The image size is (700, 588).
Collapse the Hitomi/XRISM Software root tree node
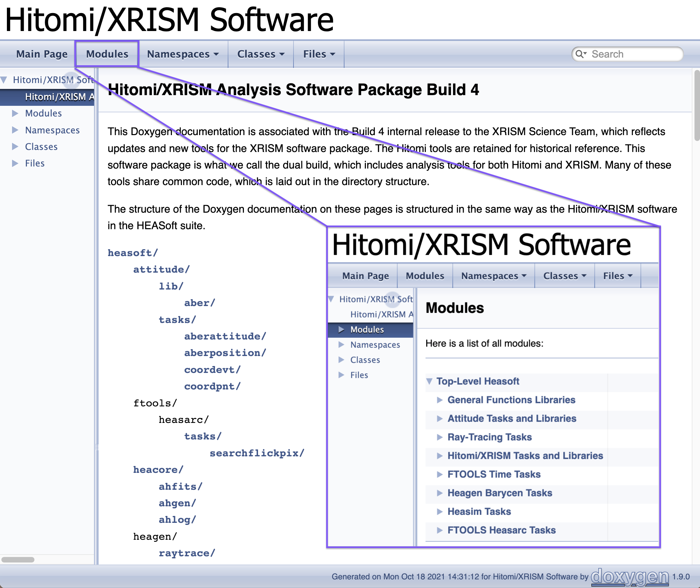(4, 80)
